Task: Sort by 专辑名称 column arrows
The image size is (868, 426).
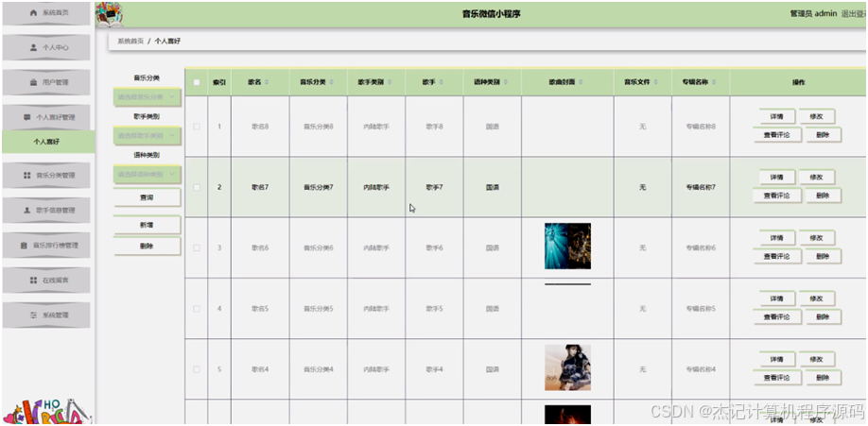Action: [714, 82]
